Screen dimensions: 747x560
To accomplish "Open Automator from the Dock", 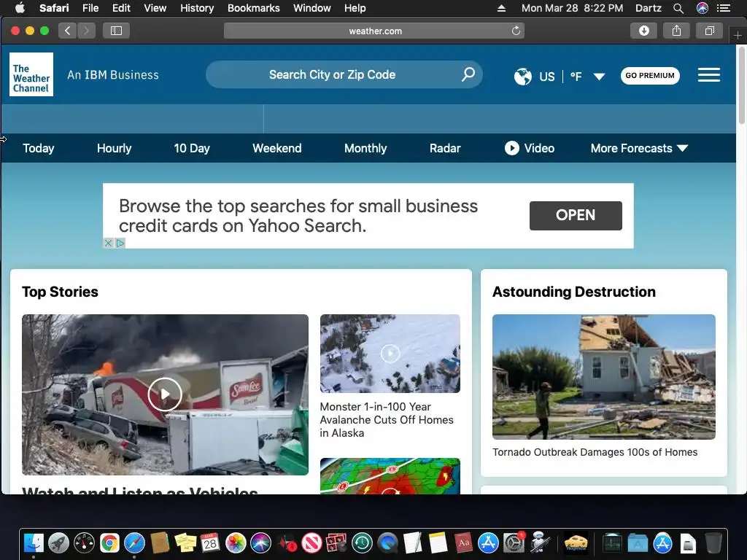I will (x=539, y=542).
